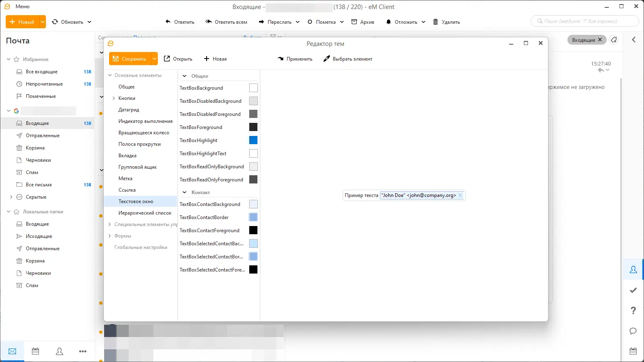Open the calendar view in bottom bar
644x362 pixels.
pyautogui.click(x=36, y=351)
